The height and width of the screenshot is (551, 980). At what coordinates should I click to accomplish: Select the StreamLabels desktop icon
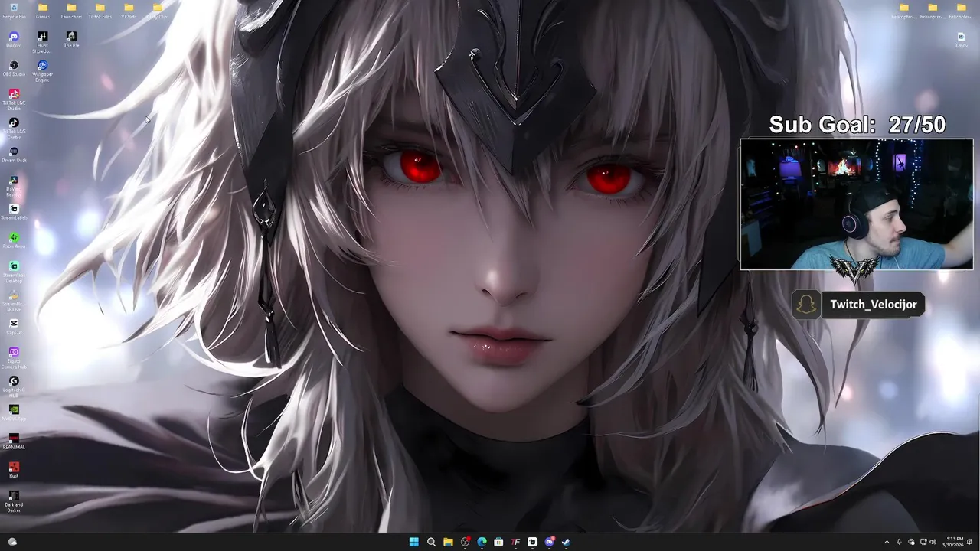(14, 212)
